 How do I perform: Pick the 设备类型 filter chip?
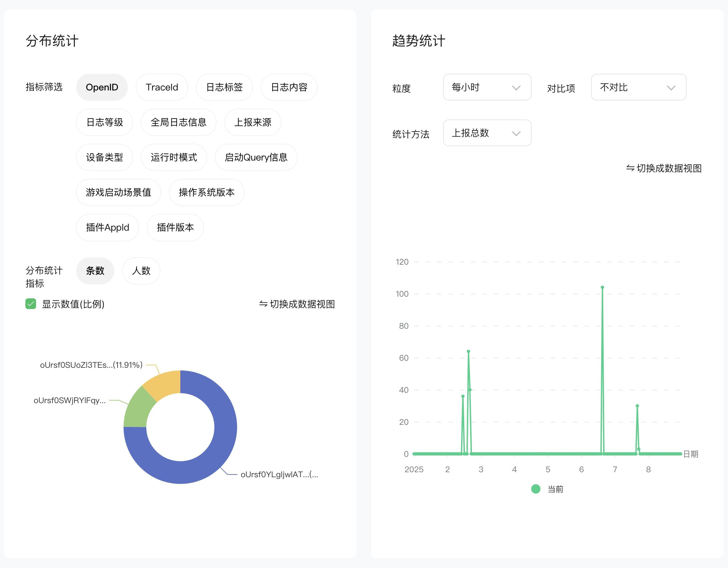coord(105,158)
